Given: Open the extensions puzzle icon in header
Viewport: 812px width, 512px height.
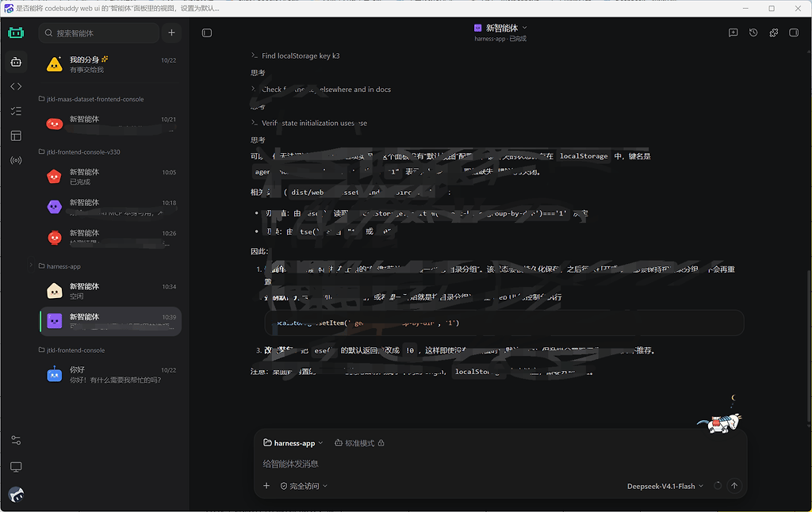Looking at the screenshot, I should (x=774, y=32).
